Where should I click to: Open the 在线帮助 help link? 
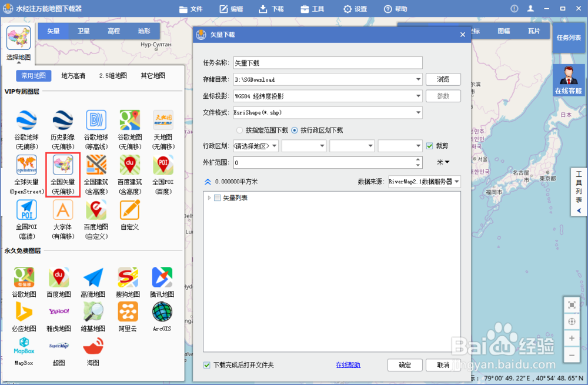point(348,365)
